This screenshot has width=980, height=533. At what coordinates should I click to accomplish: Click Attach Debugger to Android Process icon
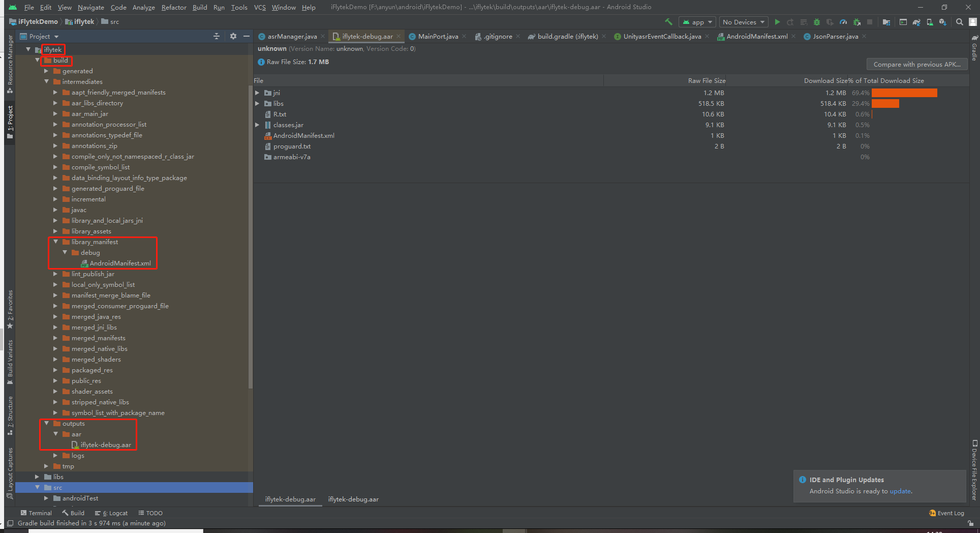point(857,22)
